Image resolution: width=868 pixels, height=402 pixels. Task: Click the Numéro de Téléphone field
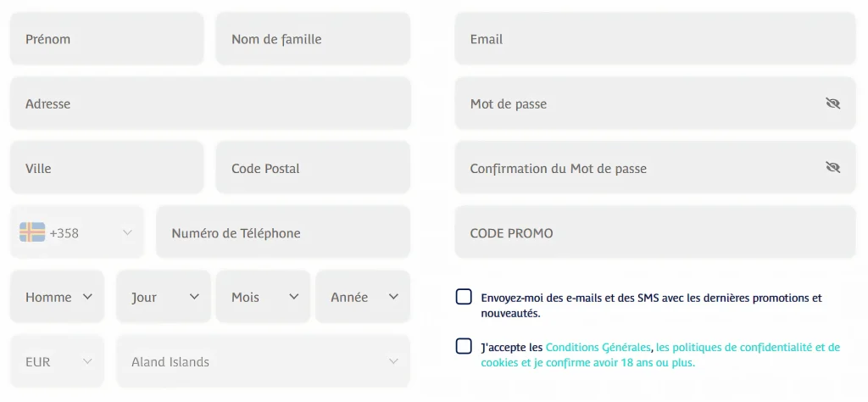coord(283,232)
